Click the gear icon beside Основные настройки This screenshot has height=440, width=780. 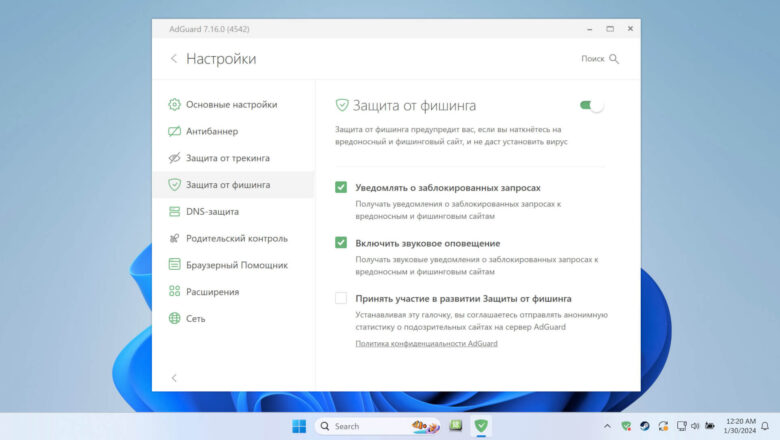click(x=174, y=104)
